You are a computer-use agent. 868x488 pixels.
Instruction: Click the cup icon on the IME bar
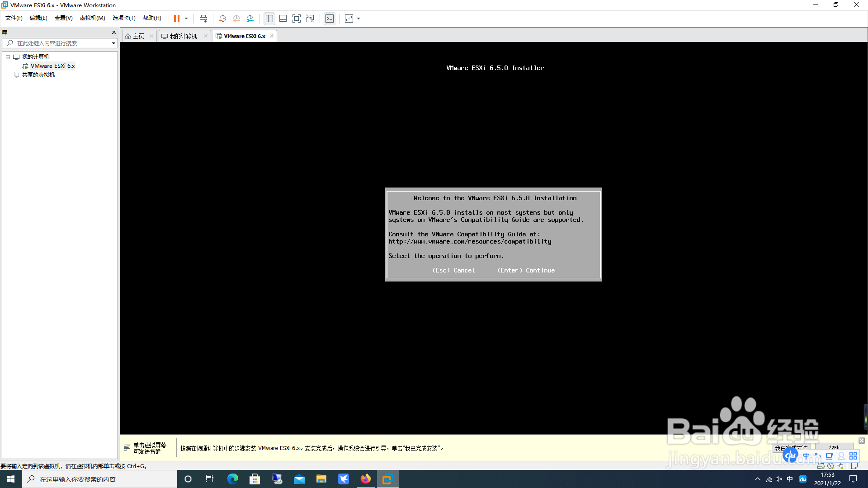[x=829, y=456]
